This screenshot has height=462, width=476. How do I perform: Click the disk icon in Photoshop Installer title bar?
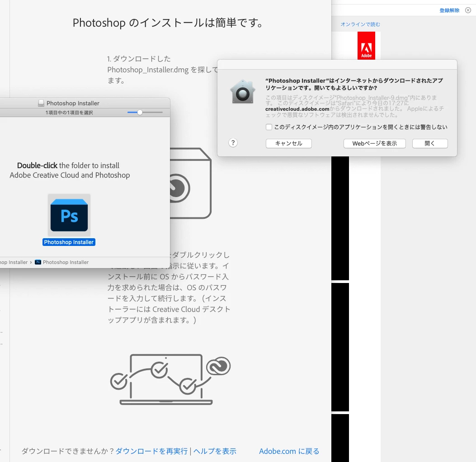pyautogui.click(x=41, y=103)
